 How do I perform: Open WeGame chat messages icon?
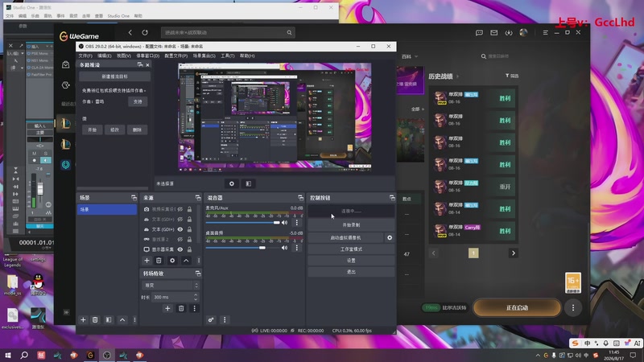[x=479, y=32]
